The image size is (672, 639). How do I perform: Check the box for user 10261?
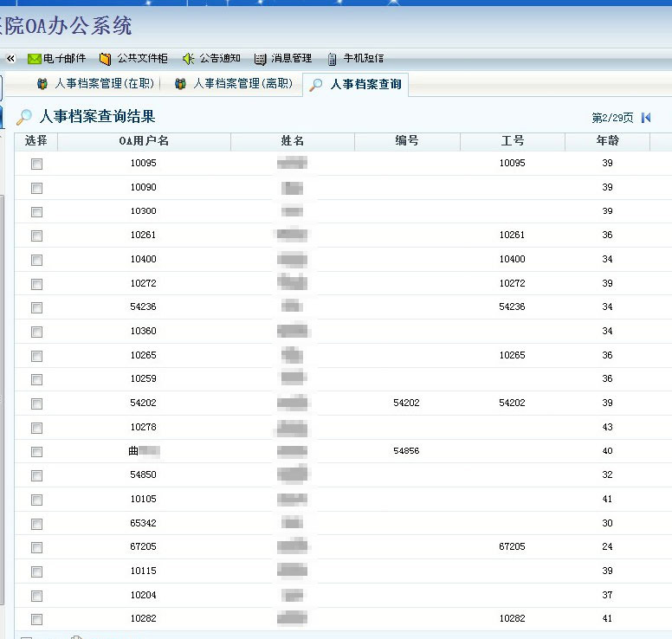(37, 236)
